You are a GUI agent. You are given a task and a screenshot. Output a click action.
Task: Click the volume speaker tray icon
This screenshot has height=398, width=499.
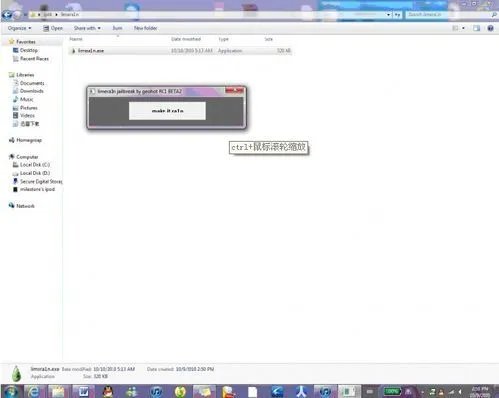point(460,392)
